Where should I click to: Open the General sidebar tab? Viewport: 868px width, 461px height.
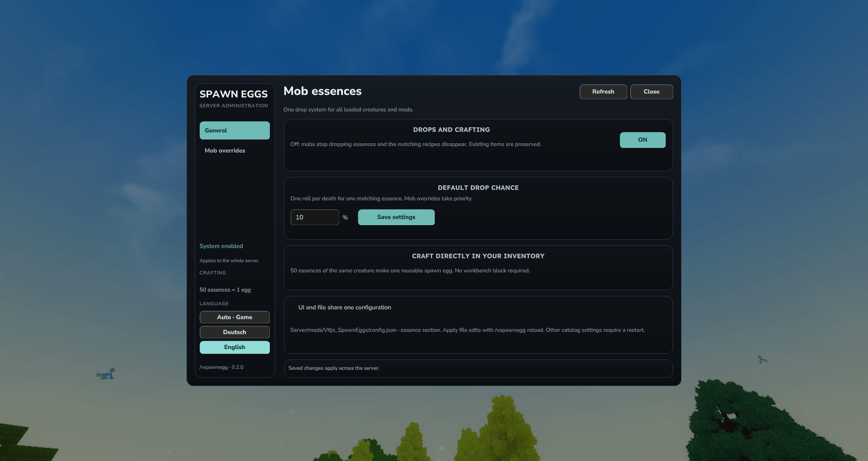point(235,131)
